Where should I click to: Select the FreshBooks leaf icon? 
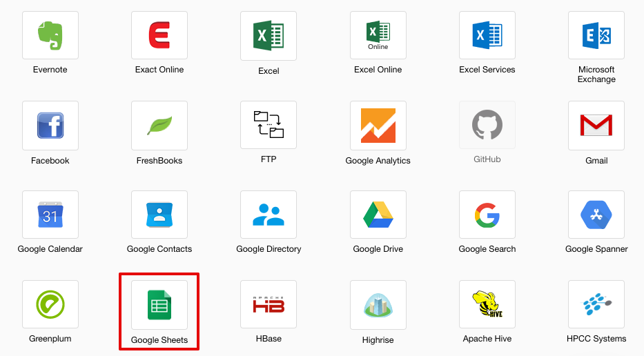[x=159, y=126]
